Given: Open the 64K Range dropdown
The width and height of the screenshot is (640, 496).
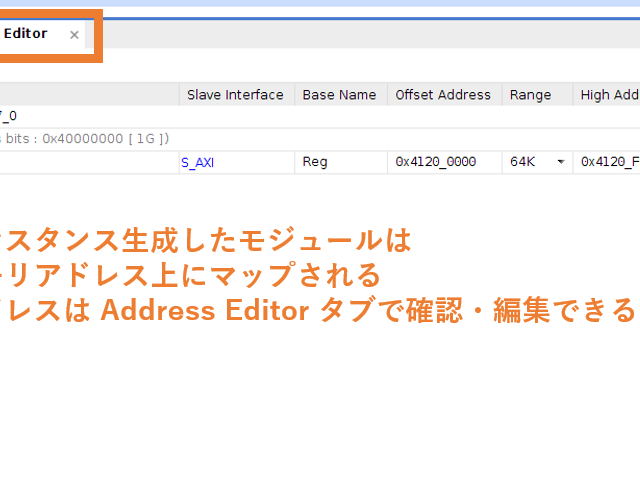Looking at the screenshot, I should tap(560, 161).
